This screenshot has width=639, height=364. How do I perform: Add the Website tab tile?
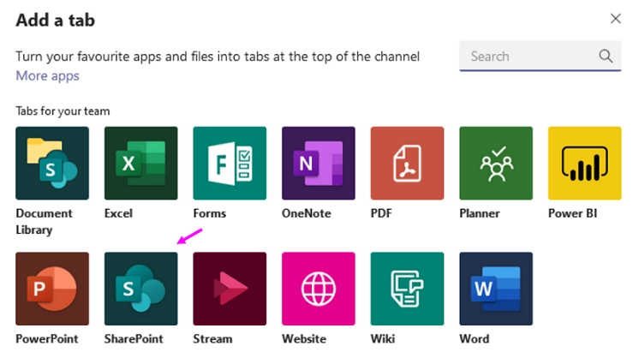coord(319,289)
